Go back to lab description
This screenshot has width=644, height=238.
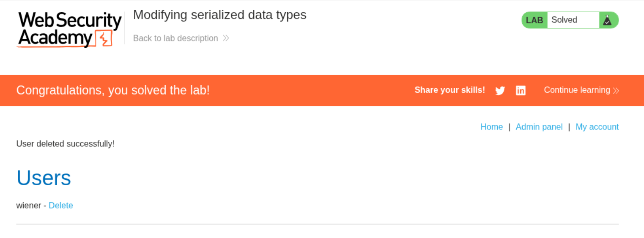pyautogui.click(x=175, y=38)
